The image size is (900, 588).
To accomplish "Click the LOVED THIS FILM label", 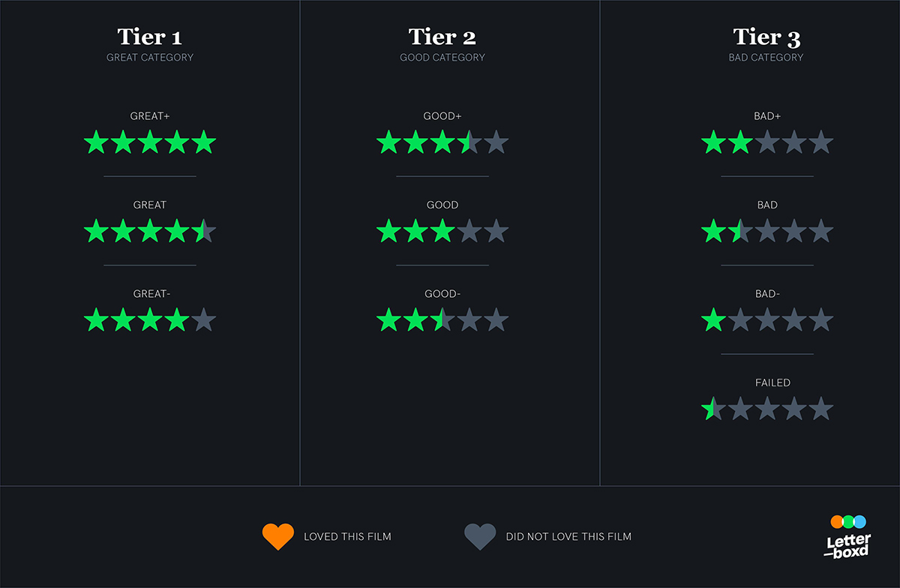I will [x=347, y=536].
